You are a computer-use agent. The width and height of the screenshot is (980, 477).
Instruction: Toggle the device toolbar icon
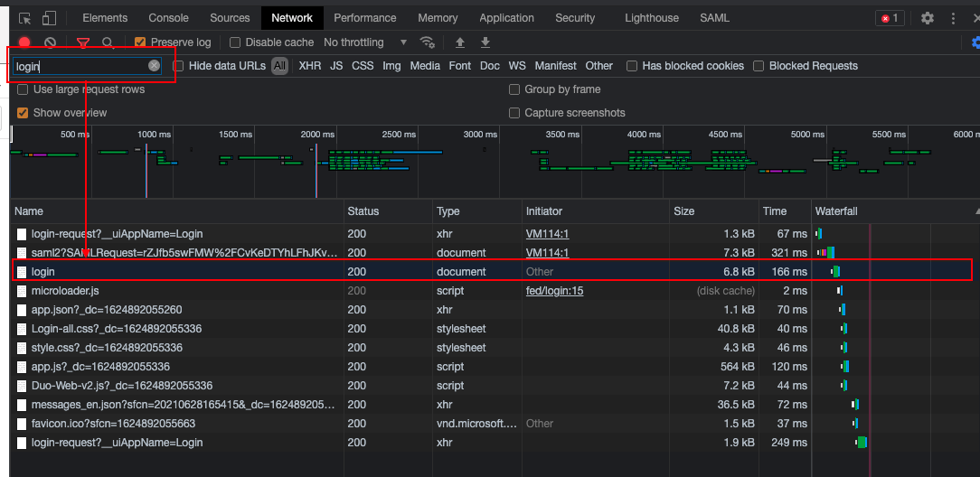[48, 18]
